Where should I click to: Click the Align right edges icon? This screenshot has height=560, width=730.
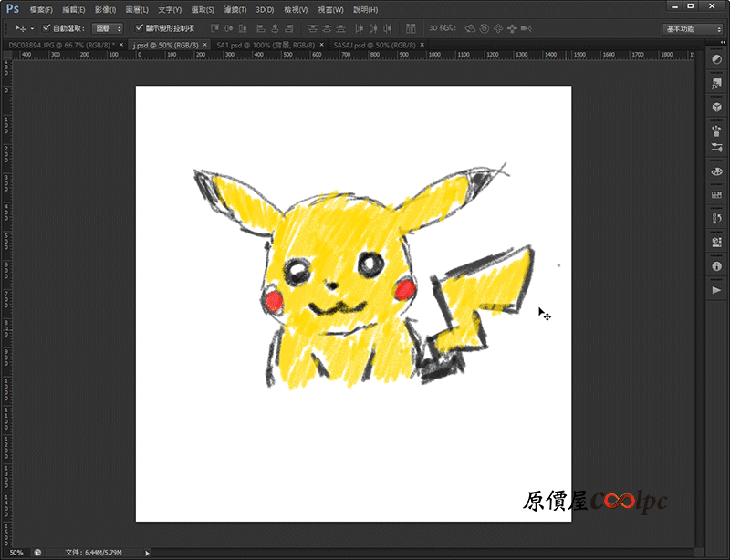pyautogui.click(x=289, y=28)
